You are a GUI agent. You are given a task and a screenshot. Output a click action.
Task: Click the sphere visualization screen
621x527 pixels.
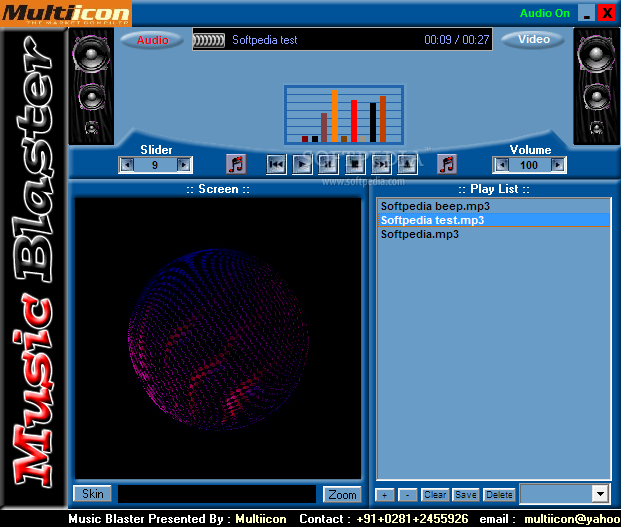pyautogui.click(x=218, y=339)
